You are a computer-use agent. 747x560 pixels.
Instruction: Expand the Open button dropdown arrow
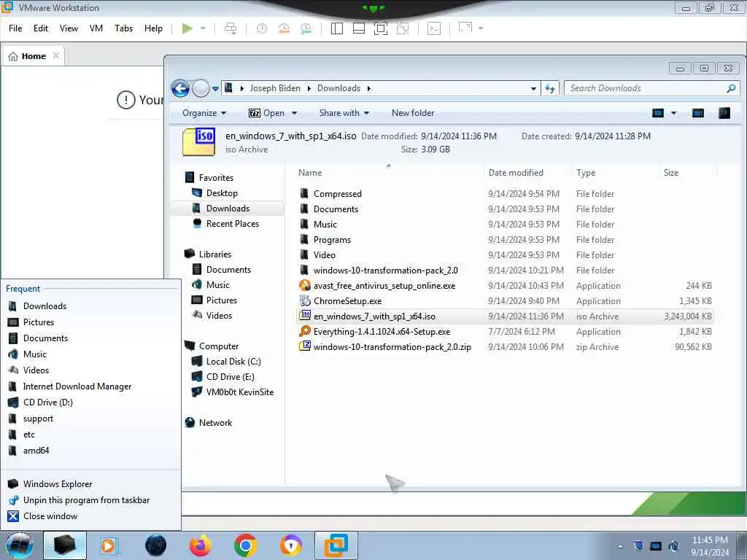click(x=295, y=113)
